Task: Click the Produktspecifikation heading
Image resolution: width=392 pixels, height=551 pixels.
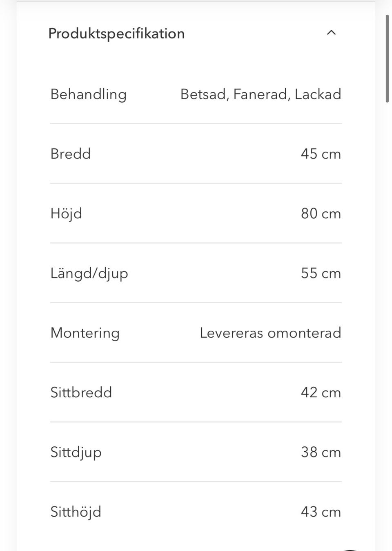Action: click(116, 34)
